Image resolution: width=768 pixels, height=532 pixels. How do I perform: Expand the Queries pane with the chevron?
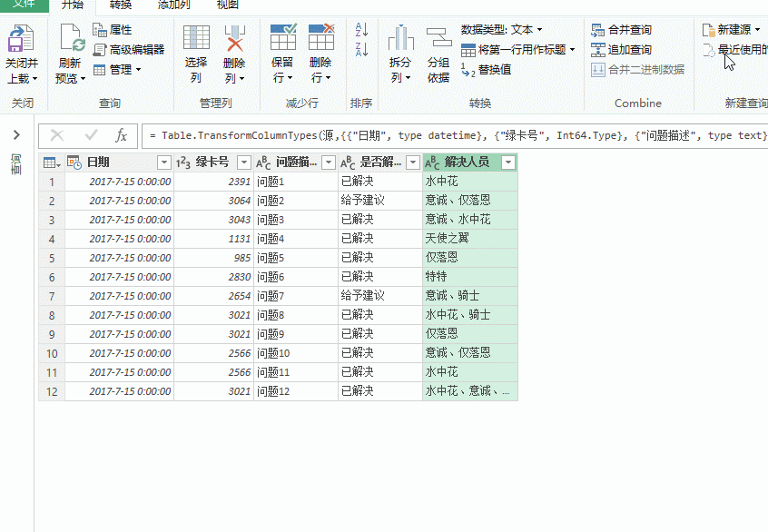coord(16,134)
